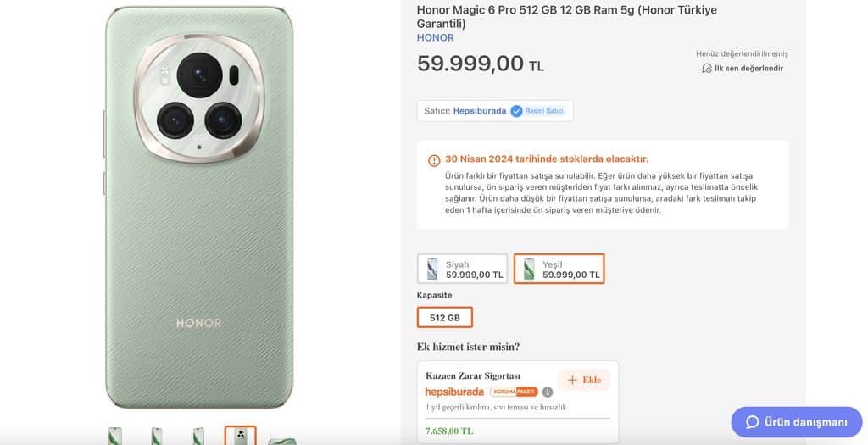Open the Ürün danışmanı chat
Image resolution: width=868 pixels, height=445 pixels.
[796, 422]
